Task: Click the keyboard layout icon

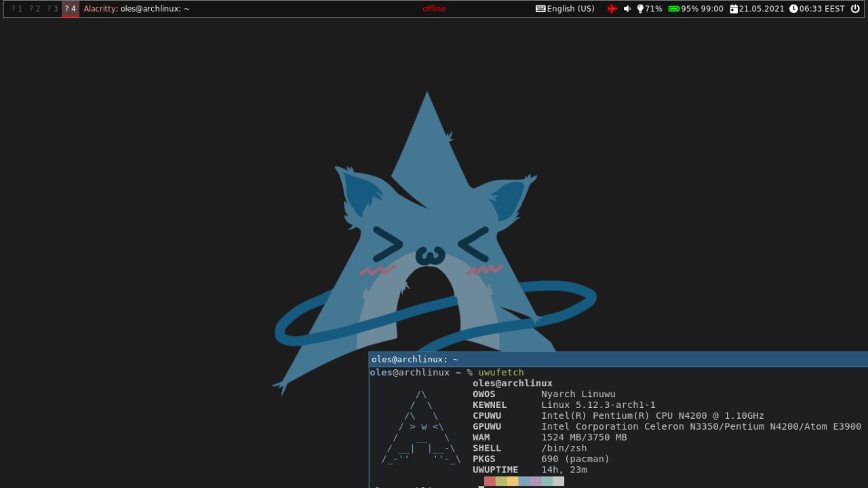Action: [x=540, y=9]
